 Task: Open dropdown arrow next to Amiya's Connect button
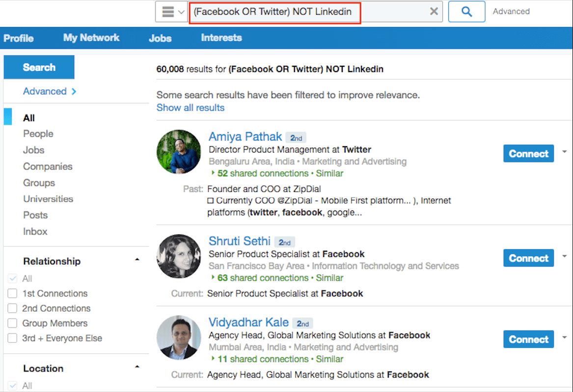point(565,152)
